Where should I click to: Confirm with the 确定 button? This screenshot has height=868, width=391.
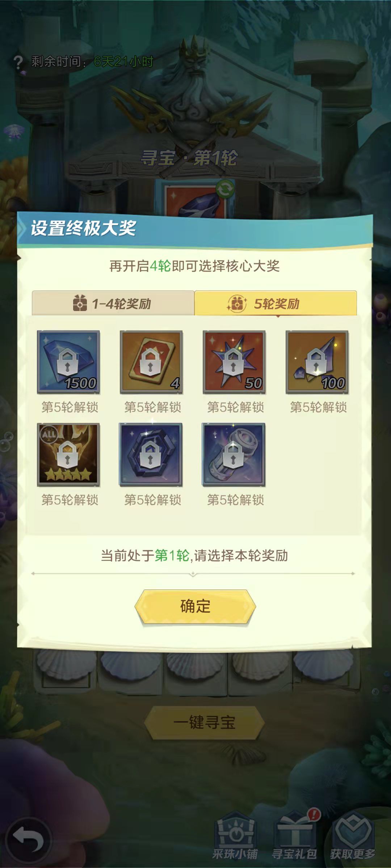click(x=195, y=606)
